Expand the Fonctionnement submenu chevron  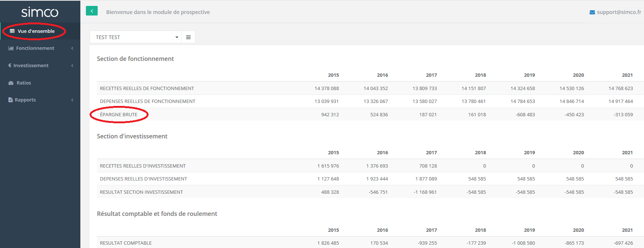[72, 48]
